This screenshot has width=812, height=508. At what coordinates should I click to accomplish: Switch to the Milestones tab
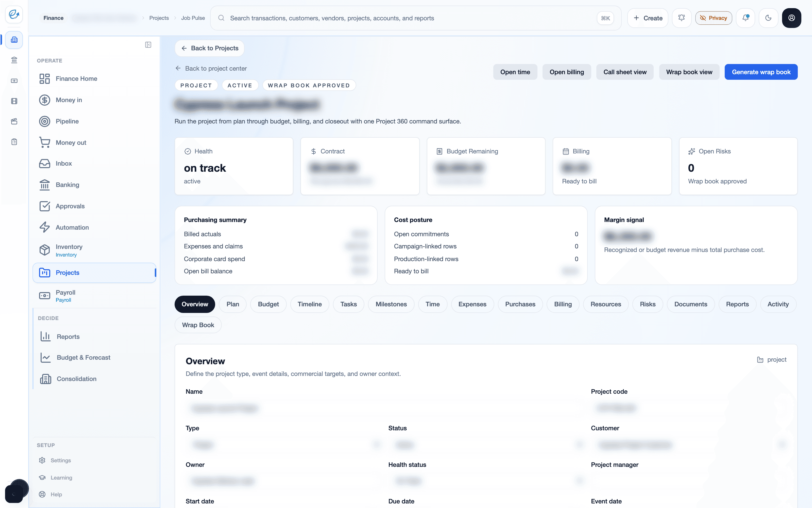(x=391, y=304)
